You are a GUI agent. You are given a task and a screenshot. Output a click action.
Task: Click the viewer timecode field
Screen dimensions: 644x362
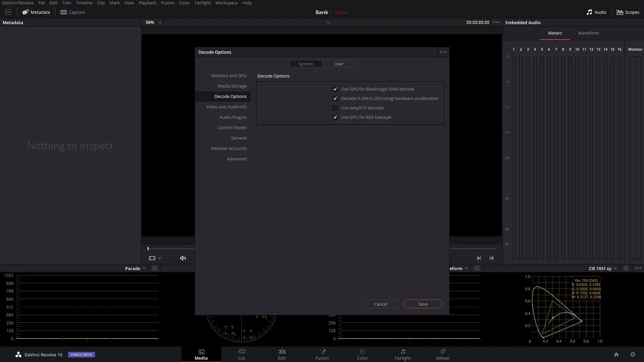click(478, 22)
